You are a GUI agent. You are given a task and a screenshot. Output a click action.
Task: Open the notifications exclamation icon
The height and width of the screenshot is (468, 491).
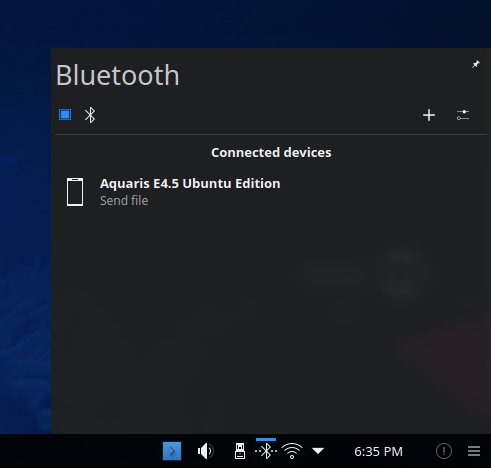point(444,451)
